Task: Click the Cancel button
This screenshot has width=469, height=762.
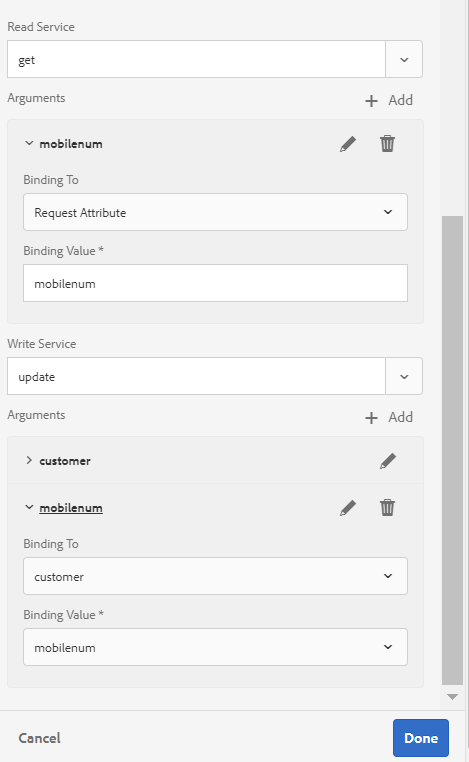Action: (x=39, y=738)
